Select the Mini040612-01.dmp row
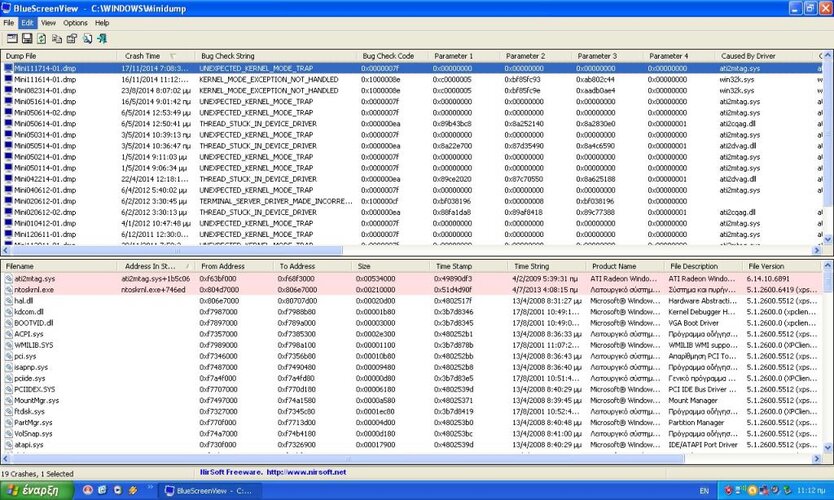Screen dimensions: 834x500 411,190
